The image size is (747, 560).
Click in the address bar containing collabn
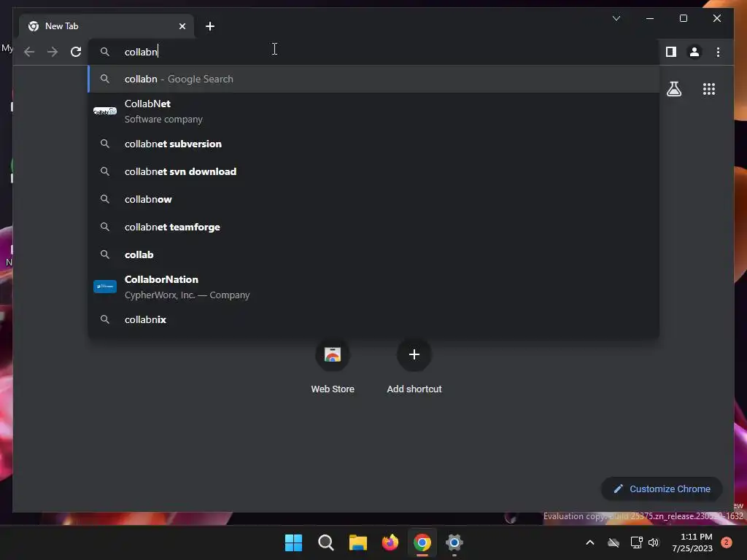(x=374, y=52)
